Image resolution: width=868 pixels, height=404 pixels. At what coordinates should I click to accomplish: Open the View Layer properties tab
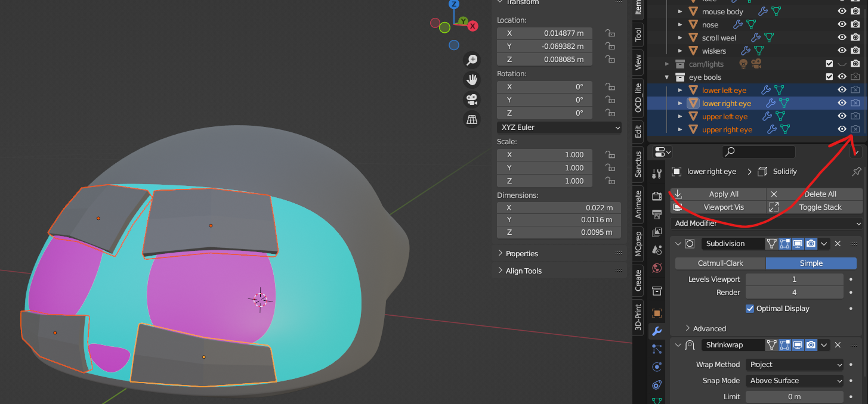pyautogui.click(x=657, y=232)
